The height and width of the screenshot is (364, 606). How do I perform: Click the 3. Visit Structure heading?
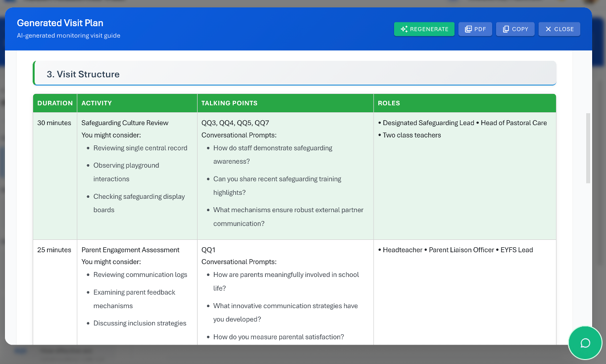[83, 74]
